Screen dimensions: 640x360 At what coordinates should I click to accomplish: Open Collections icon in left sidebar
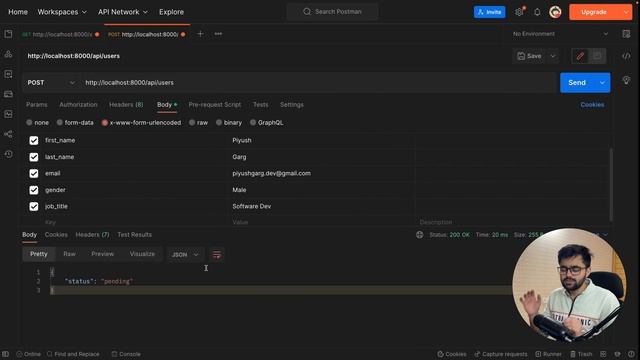tap(8, 34)
